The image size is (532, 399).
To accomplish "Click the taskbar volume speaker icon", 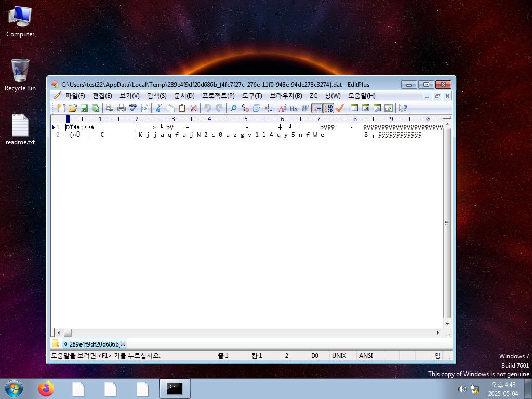I will (x=462, y=389).
